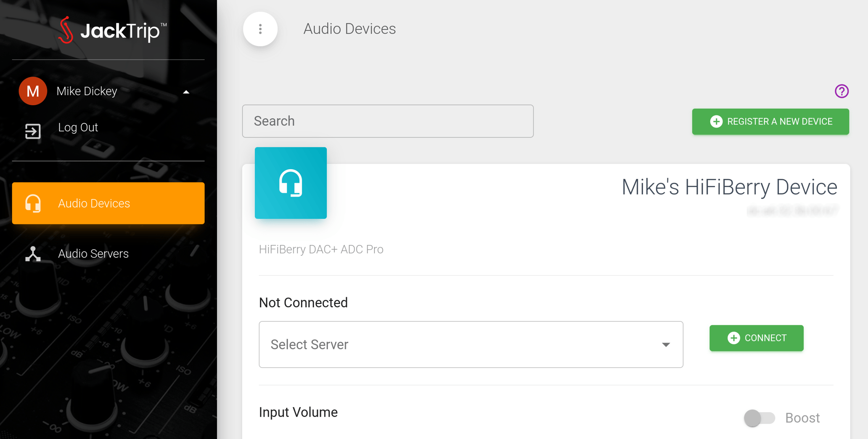The width and height of the screenshot is (868, 439).
Task: Select the Log Out text
Action: (78, 128)
